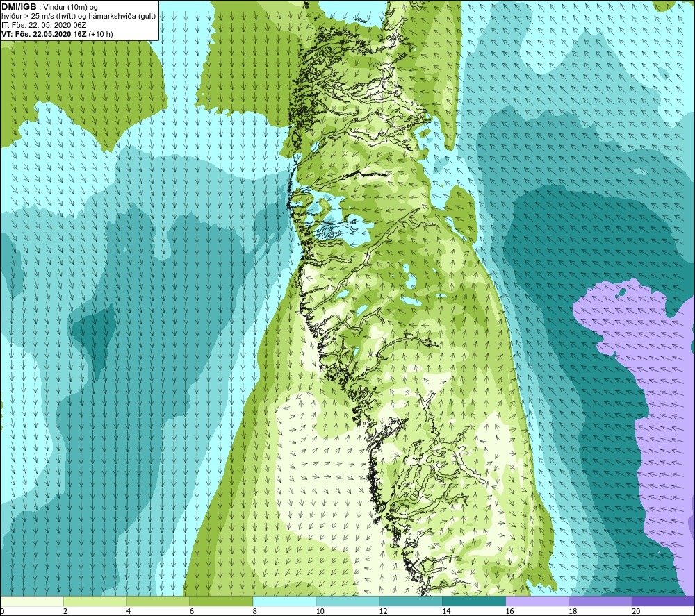Click the 10–12 m/s aqua legend swatch
This screenshot has width=695, height=616.
point(347,601)
